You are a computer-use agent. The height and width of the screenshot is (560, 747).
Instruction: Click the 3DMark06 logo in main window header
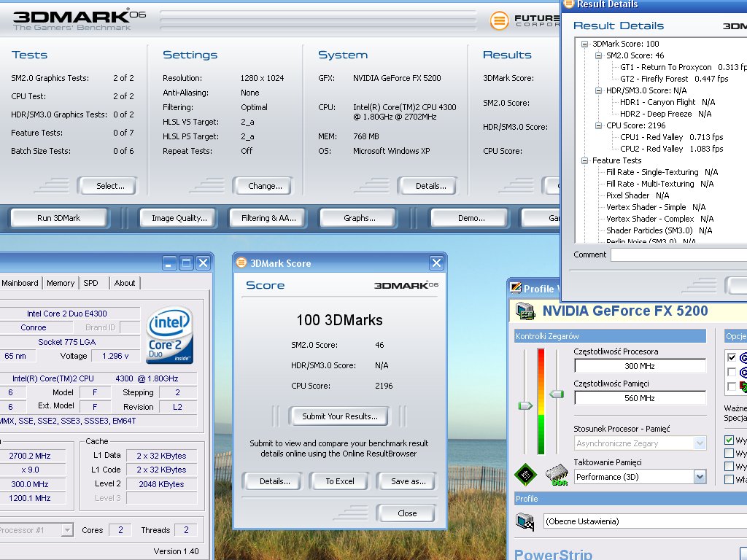pos(80,20)
